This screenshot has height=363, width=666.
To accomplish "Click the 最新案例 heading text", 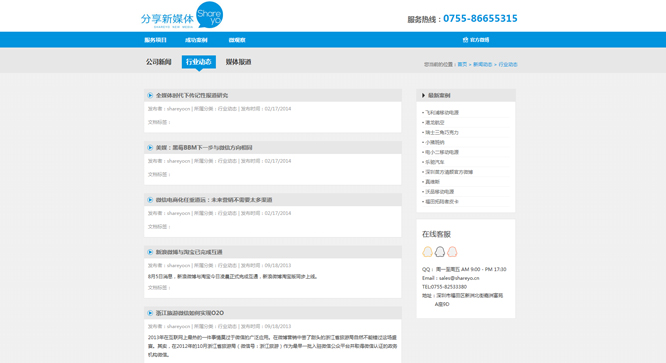I will [439, 96].
